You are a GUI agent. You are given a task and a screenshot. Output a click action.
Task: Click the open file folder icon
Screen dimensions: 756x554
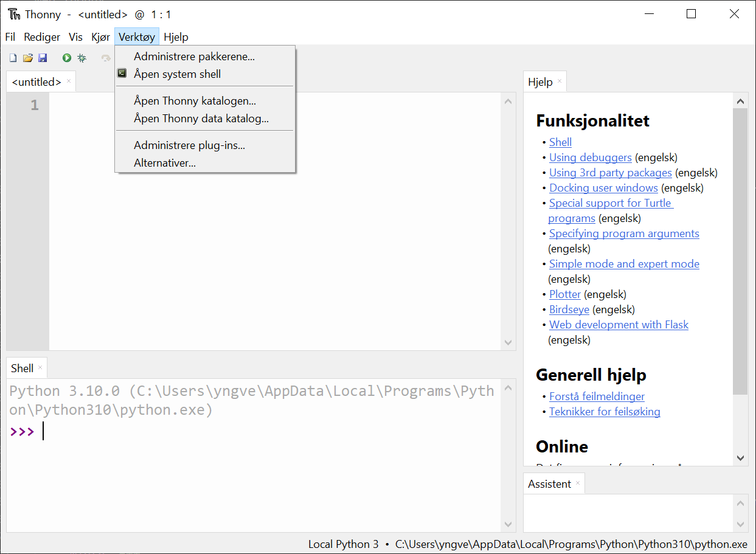tap(28, 58)
